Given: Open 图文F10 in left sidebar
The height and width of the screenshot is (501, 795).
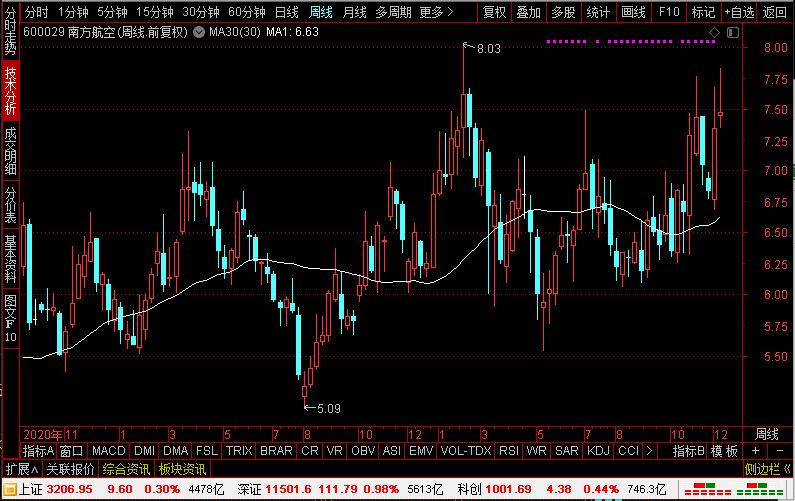Looking at the screenshot, I should [10, 318].
